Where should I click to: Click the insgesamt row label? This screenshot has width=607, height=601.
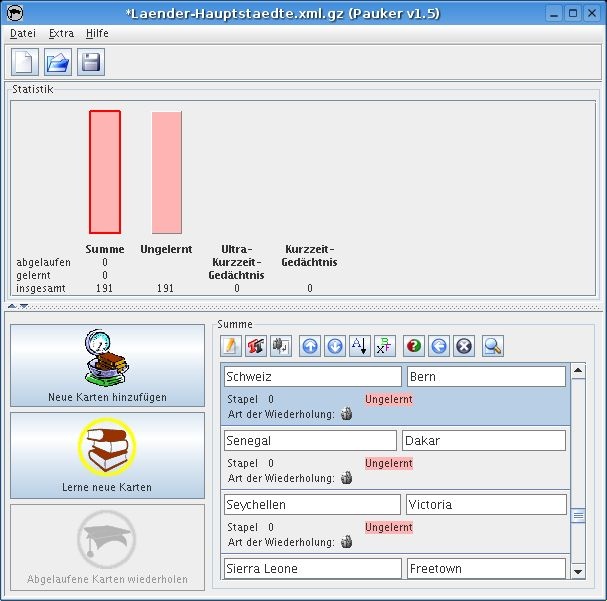click(x=41, y=288)
